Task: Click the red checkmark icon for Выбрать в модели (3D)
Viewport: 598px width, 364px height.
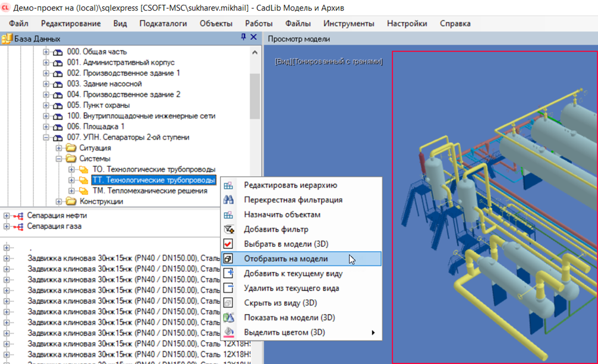Action: (228, 244)
